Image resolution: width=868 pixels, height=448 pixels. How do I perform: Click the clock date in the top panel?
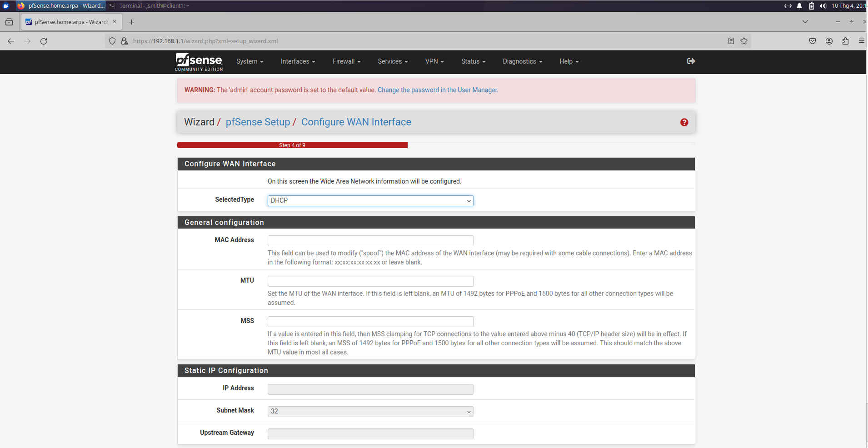(x=848, y=6)
